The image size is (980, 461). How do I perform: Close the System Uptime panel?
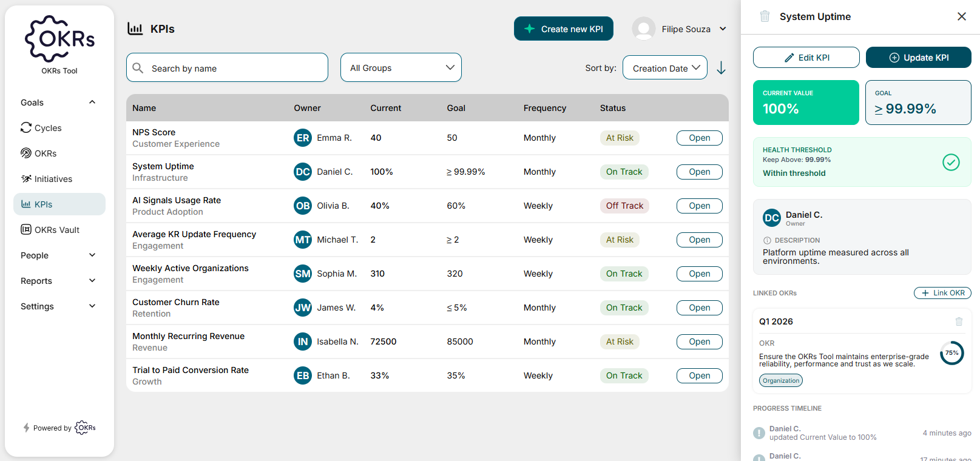pos(962,16)
